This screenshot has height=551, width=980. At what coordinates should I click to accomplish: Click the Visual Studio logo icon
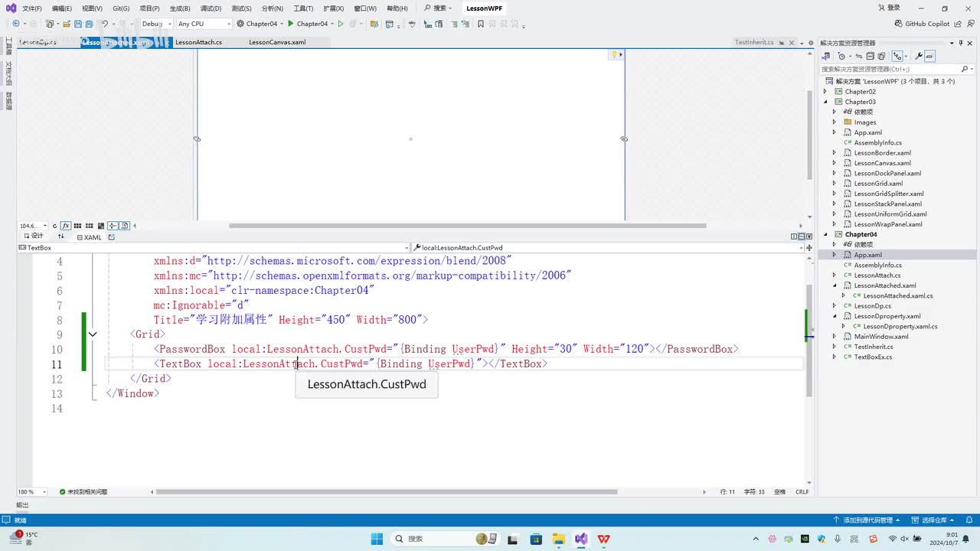11,8
